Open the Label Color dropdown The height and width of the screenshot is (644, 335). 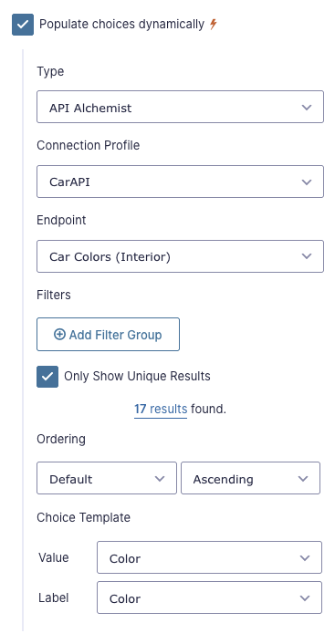(x=209, y=597)
